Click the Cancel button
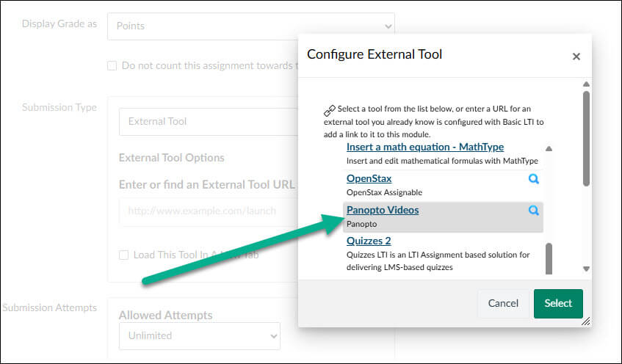The image size is (622, 364). [x=503, y=304]
